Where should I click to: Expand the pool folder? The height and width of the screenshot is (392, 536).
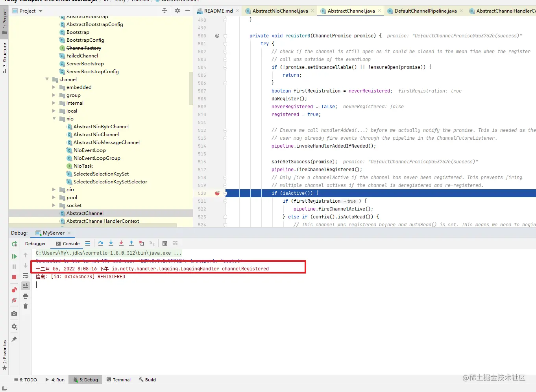click(x=54, y=198)
